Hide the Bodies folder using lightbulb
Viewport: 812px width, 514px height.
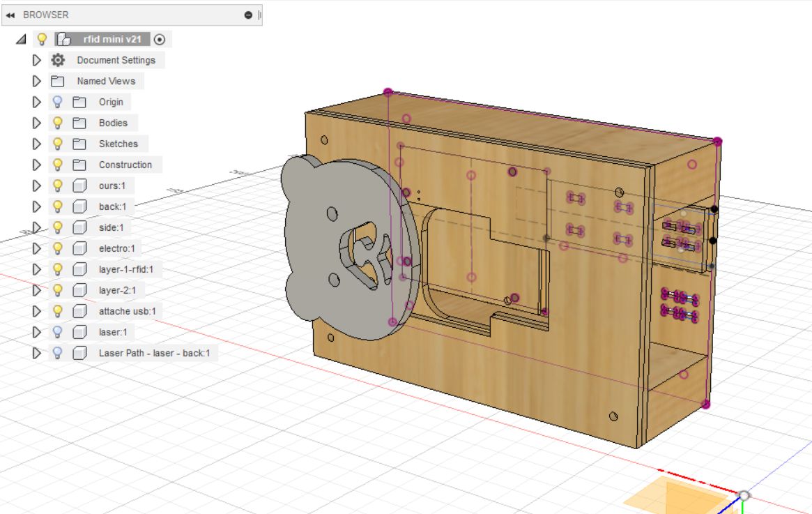[57, 123]
